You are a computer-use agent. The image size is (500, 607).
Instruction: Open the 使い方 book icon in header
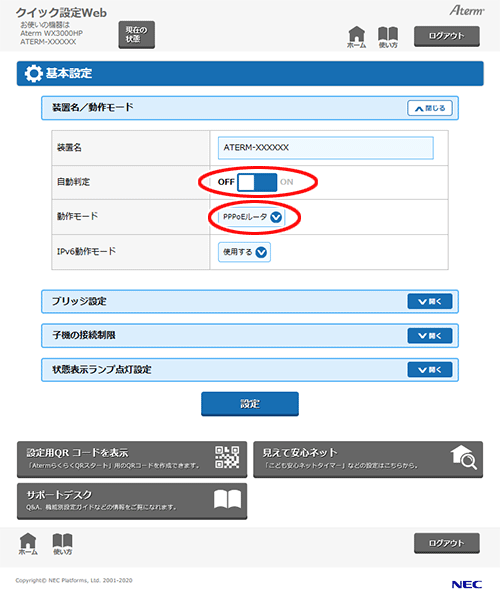(x=388, y=37)
